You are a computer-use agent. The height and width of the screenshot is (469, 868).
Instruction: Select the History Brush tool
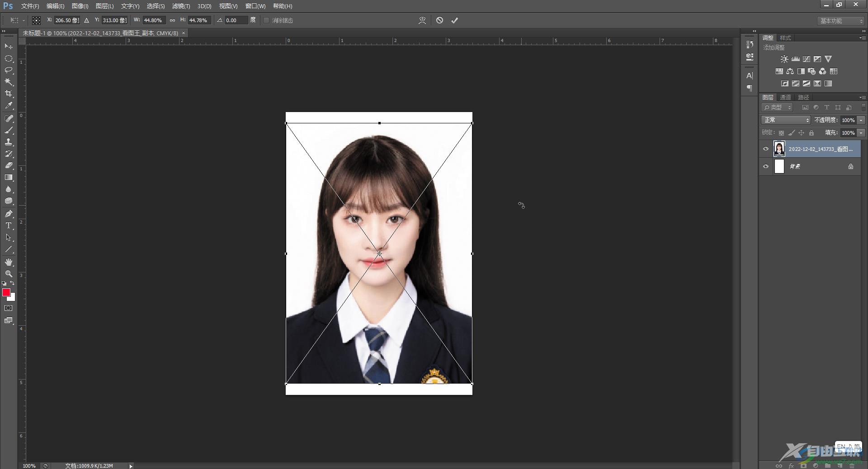coord(9,154)
